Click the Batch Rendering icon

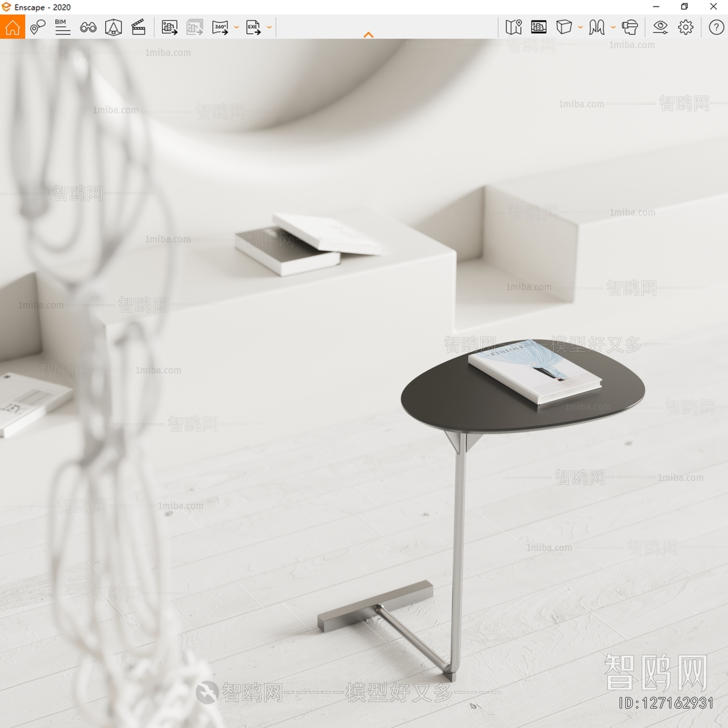click(195, 27)
